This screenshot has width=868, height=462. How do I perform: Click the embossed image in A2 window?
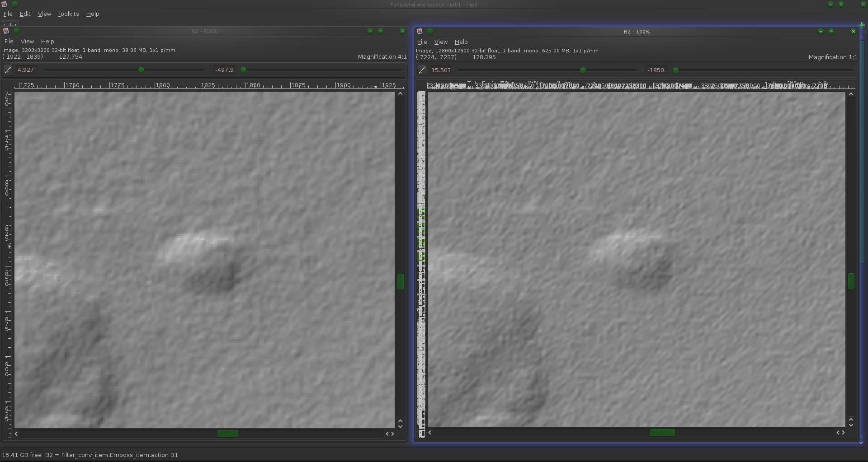pyautogui.click(x=204, y=260)
